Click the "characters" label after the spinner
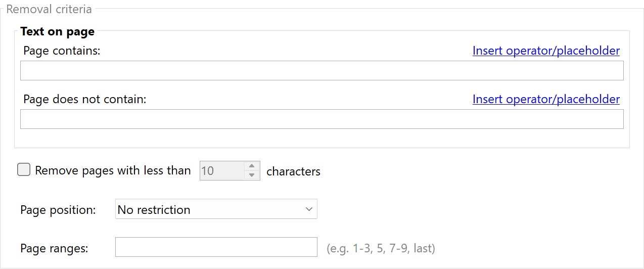The height and width of the screenshot is (269, 644). [x=293, y=171]
